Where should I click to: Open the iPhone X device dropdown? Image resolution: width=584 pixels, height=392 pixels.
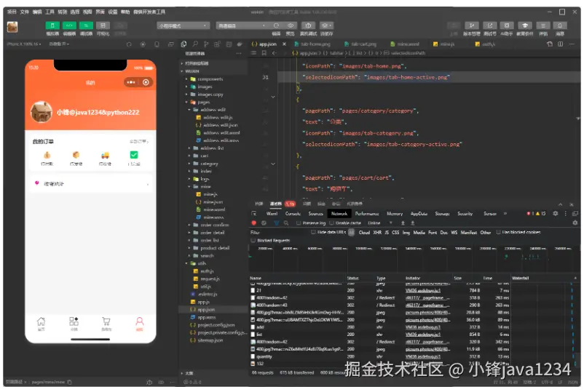25,44
